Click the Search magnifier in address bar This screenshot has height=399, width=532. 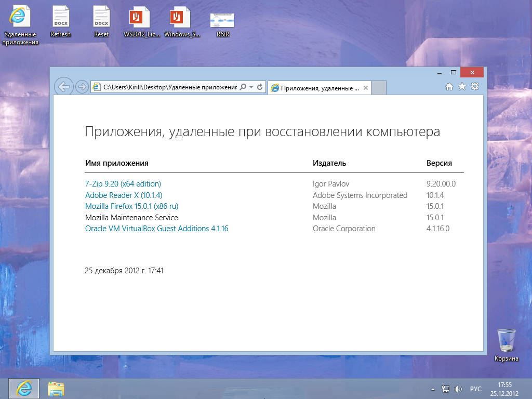coord(243,87)
